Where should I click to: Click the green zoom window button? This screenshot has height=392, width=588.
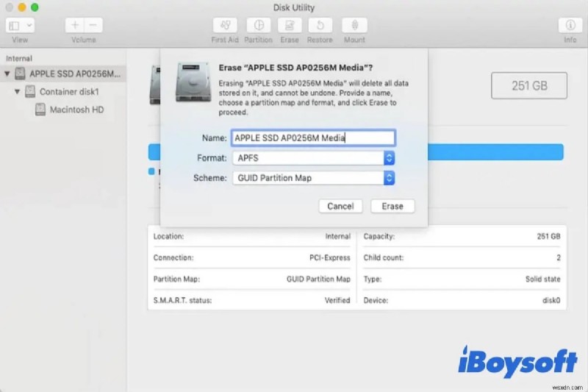tap(35, 7)
